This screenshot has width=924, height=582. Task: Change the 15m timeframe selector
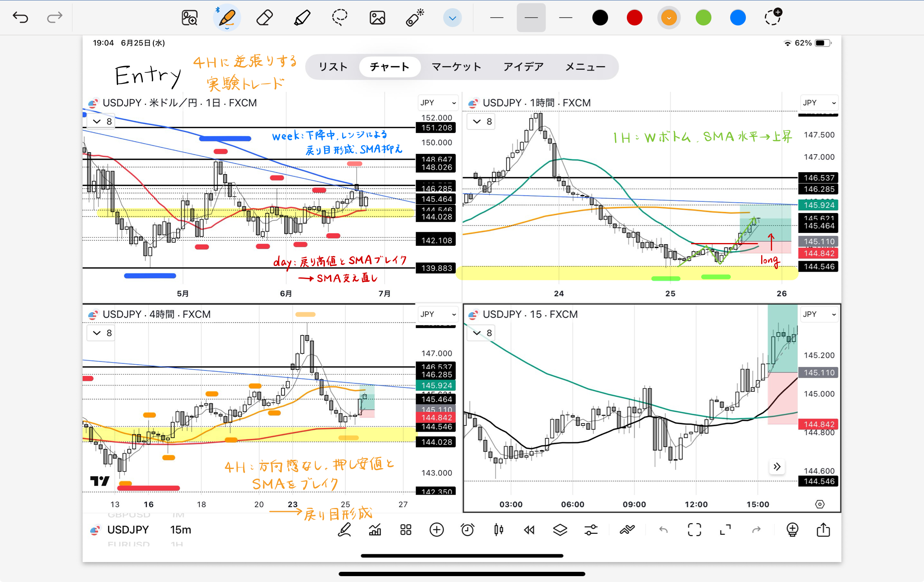180,530
